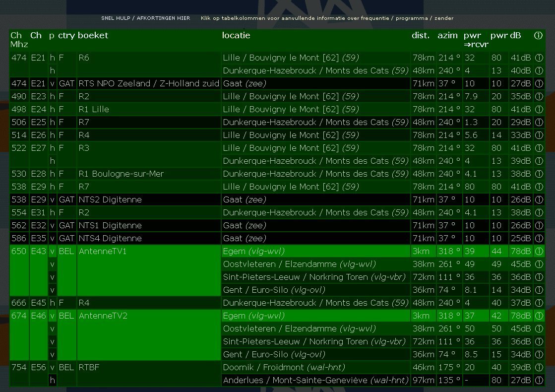Open info icon for RTS NPO Zeeland row
This screenshot has width=555, height=392.
[539, 83]
